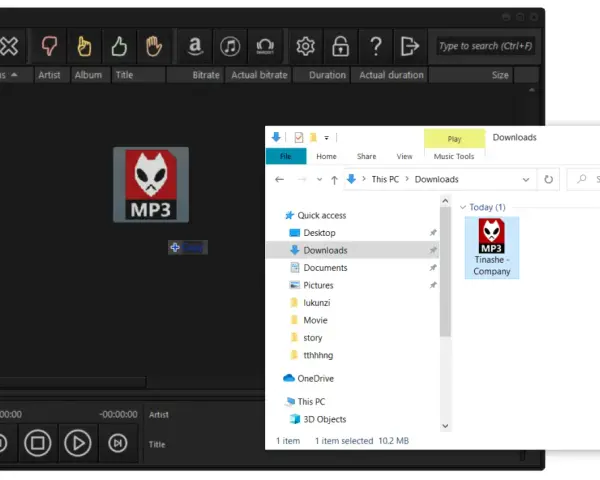Click the pointing-hand icon in the player toolbar
This screenshot has height=480, width=600.
click(x=84, y=46)
